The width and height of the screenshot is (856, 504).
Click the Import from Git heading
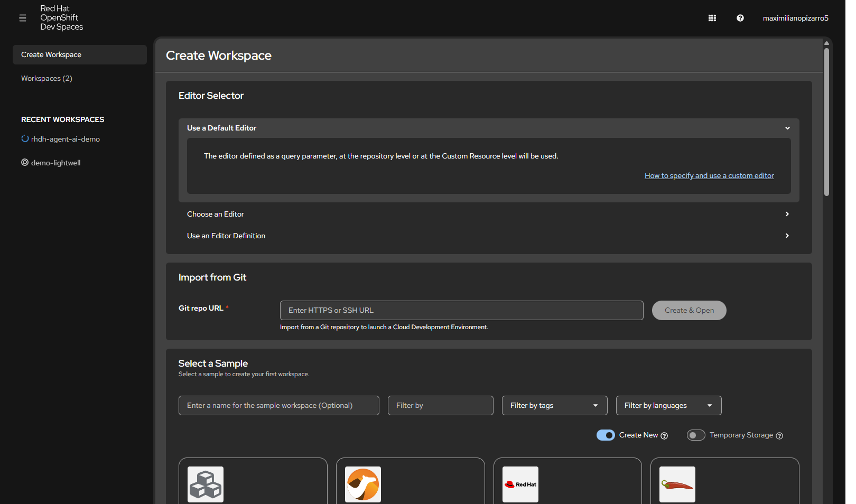click(212, 277)
